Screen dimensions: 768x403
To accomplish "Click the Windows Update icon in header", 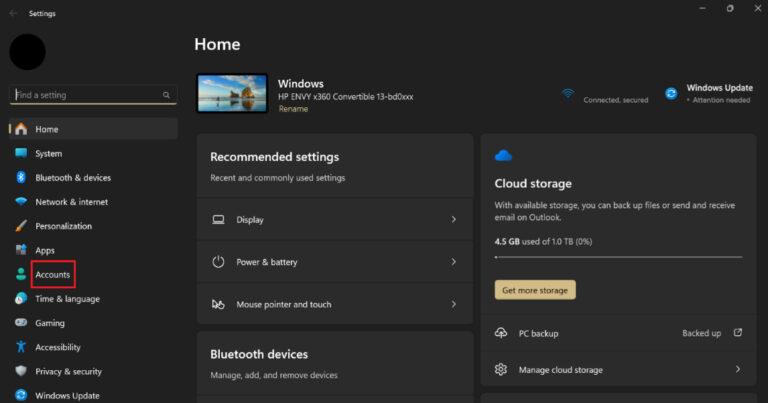I will tap(671, 94).
